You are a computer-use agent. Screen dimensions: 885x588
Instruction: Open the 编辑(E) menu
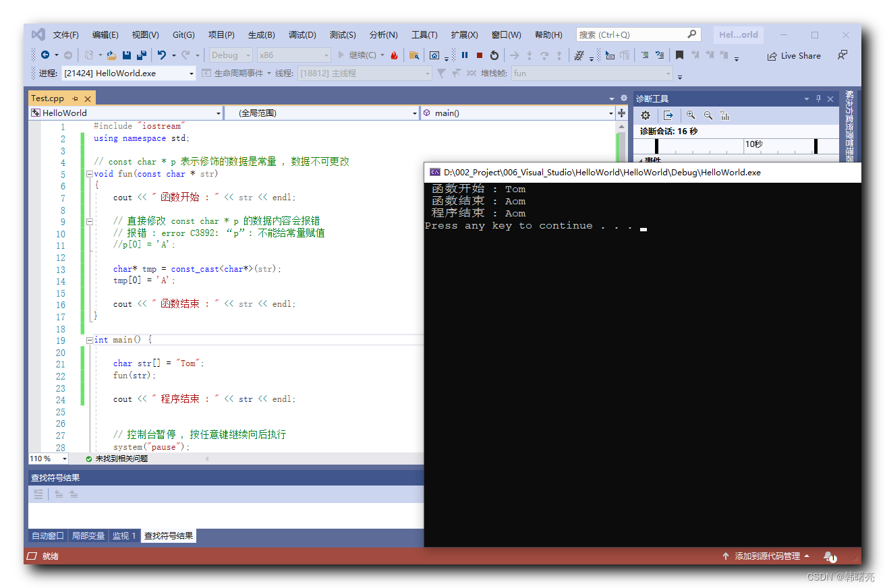[105, 35]
